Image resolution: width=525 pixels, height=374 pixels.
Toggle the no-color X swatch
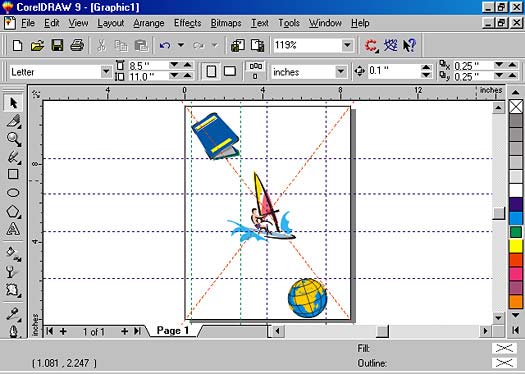[516, 107]
